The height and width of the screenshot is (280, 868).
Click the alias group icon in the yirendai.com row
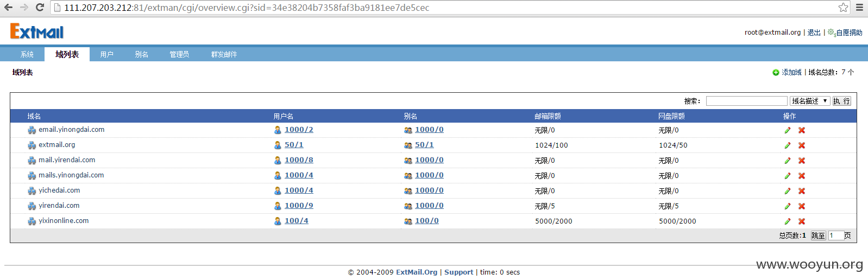408,206
